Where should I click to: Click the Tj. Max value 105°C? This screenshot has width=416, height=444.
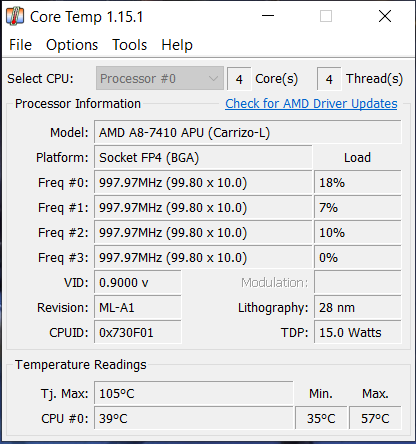point(194,394)
